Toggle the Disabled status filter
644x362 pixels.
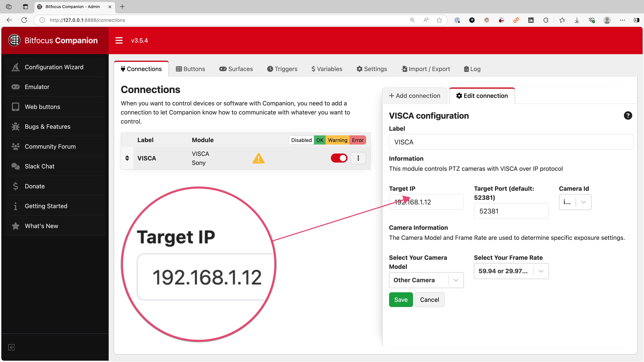pos(301,140)
